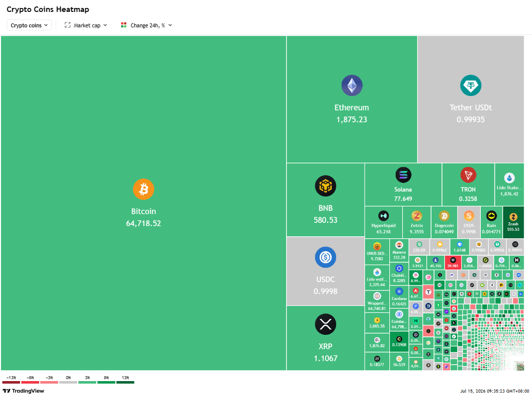Click the Zetrix logo icon
Viewport: 532px width, 398px height.
click(x=417, y=215)
